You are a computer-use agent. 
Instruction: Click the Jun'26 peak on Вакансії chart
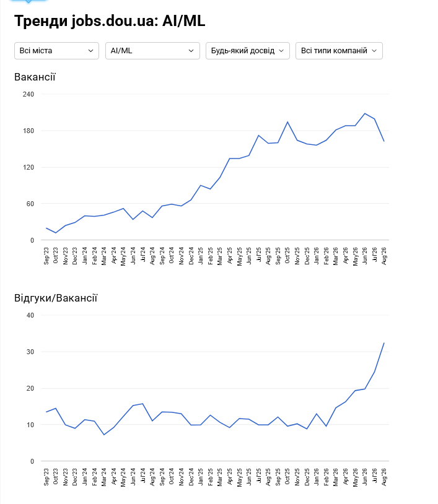point(365,113)
